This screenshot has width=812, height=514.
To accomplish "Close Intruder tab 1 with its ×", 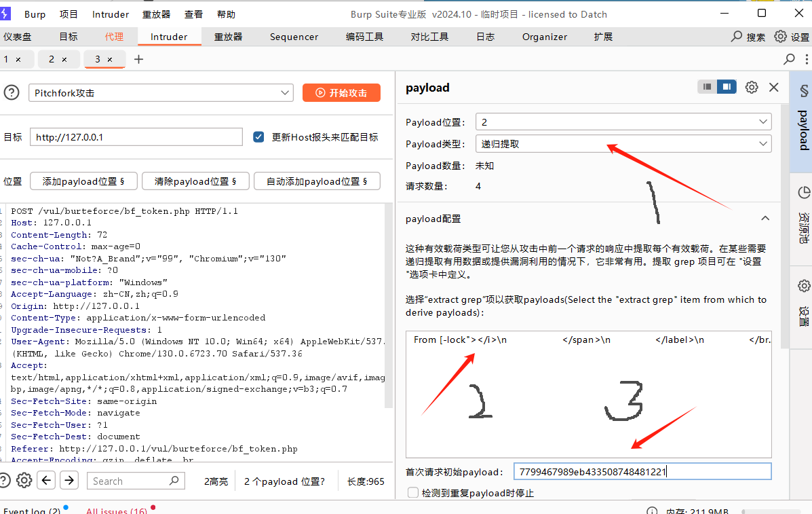I will [x=18, y=60].
